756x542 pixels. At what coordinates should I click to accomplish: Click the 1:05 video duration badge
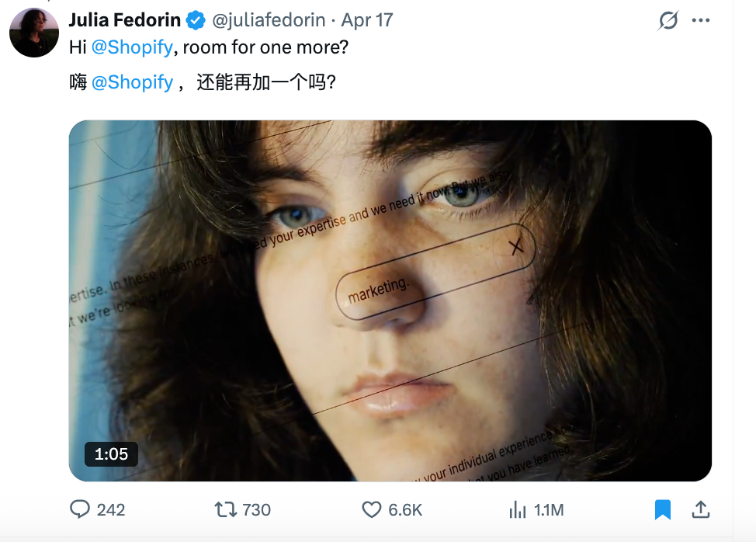click(x=111, y=454)
